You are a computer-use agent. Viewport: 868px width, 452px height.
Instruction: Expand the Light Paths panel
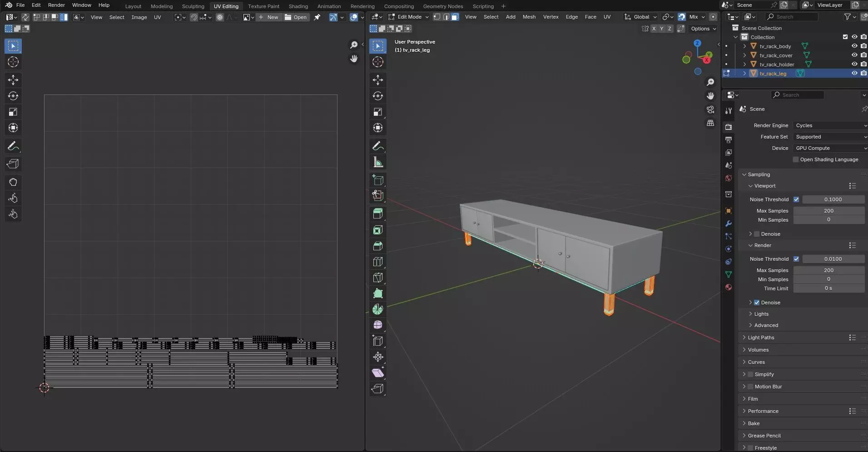coord(761,338)
